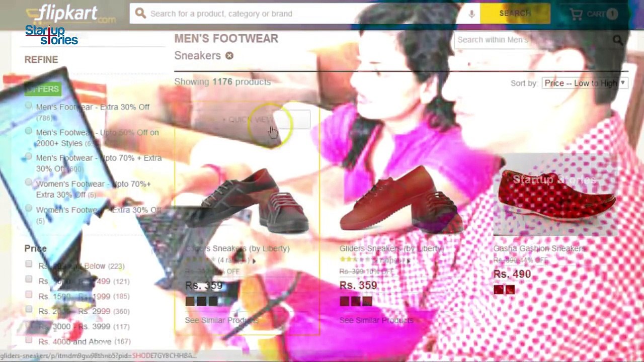This screenshot has height=362, width=644.
Task: Select Men's Footwear Upto 70% + Extra offer
Action: click(29, 157)
